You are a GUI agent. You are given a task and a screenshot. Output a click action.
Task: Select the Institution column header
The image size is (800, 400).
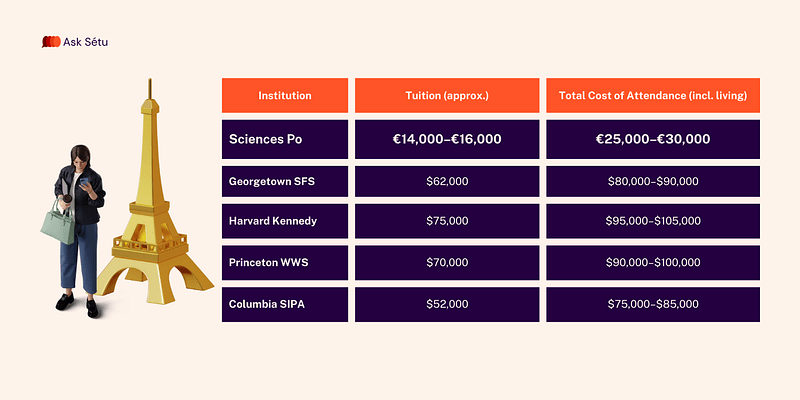coord(285,96)
